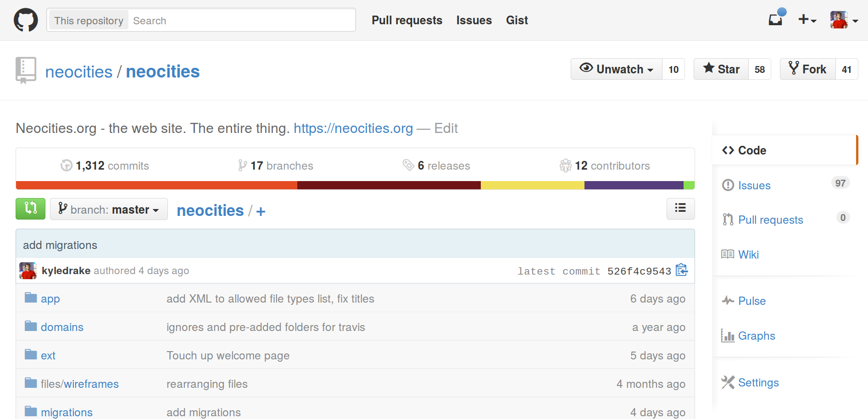Open repository Settings in sidebar
The height and width of the screenshot is (419, 868).
click(x=758, y=383)
